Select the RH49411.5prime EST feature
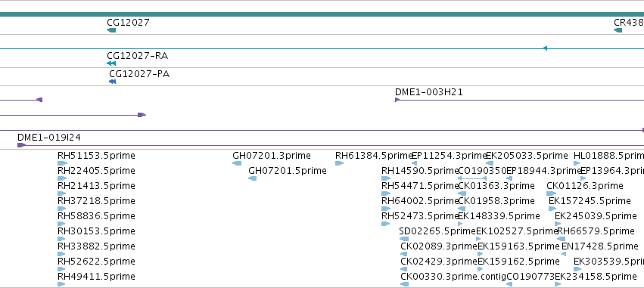Viewport: 644px width, 288px height. click(x=61, y=284)
